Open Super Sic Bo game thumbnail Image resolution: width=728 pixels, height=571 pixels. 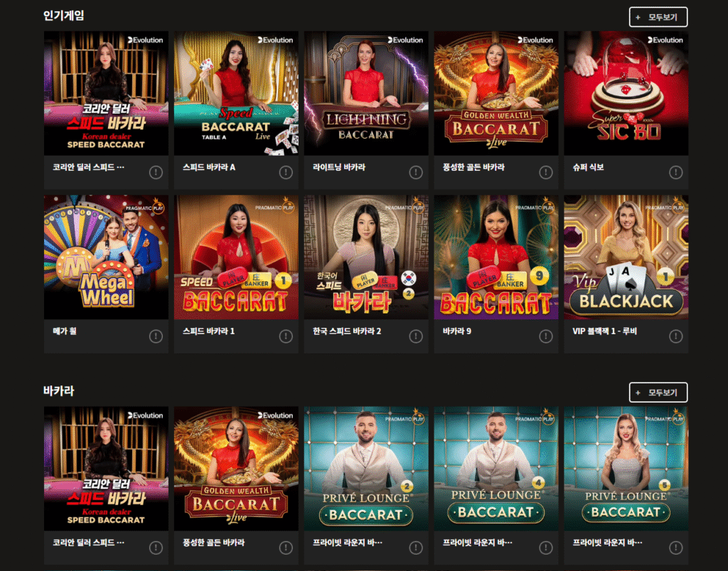coord(626,93)
